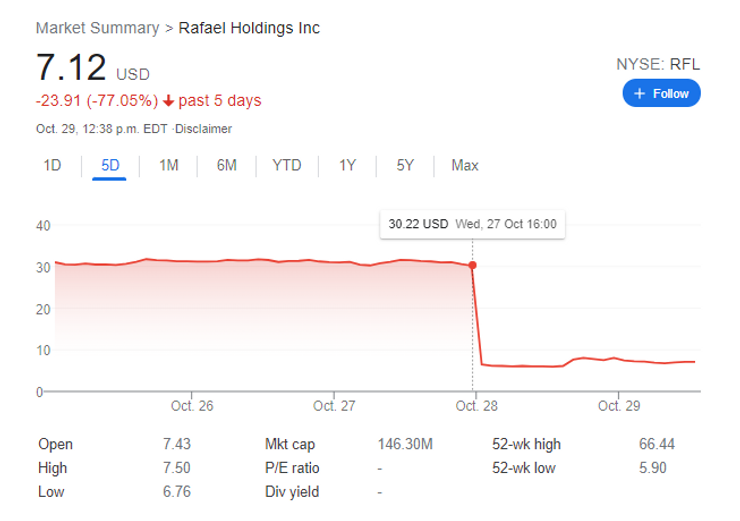Select the 1Y time range tab
This screenshot has height=521, width=740.
click(347, 165)
